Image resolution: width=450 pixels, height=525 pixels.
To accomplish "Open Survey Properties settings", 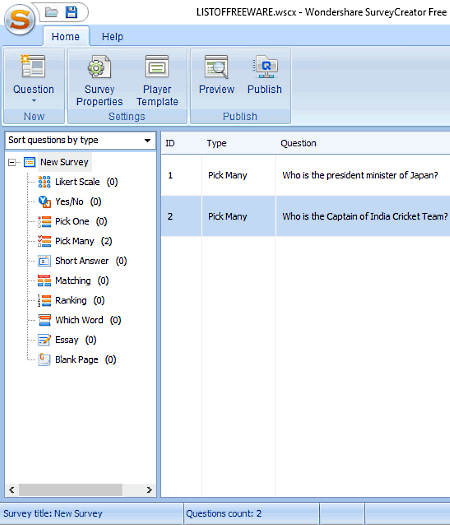I will click(99, 81).
